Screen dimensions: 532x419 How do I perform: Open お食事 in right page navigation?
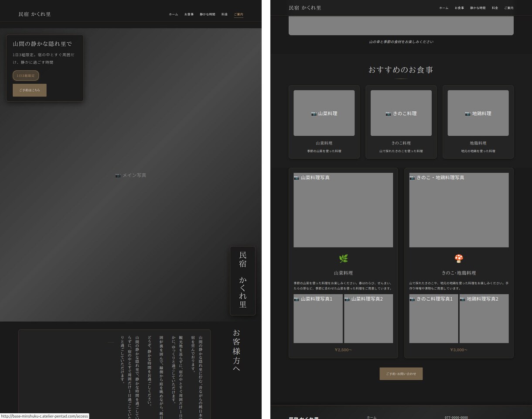tap(459, 8)
